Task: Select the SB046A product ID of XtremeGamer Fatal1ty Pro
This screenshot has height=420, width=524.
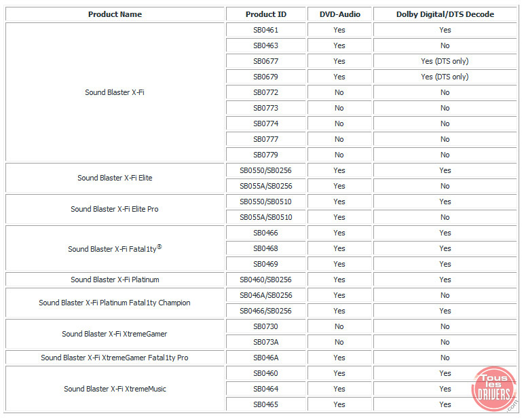Action: click(x=265, y=358)
